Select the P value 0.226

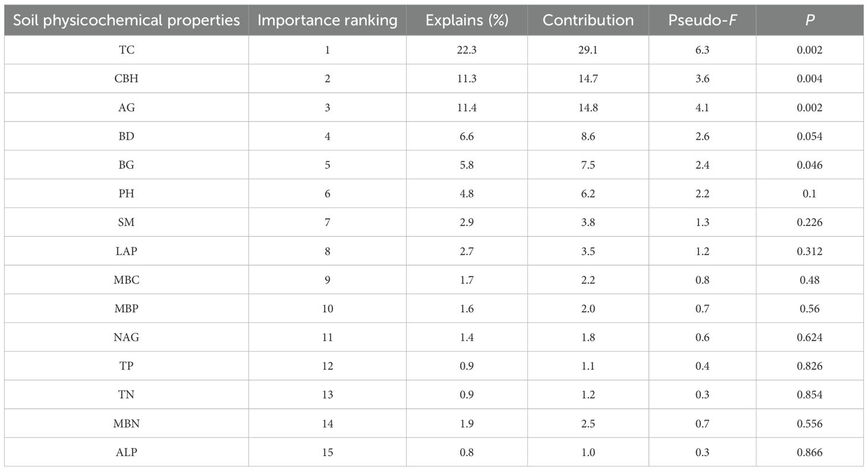(x=810, y=222)
